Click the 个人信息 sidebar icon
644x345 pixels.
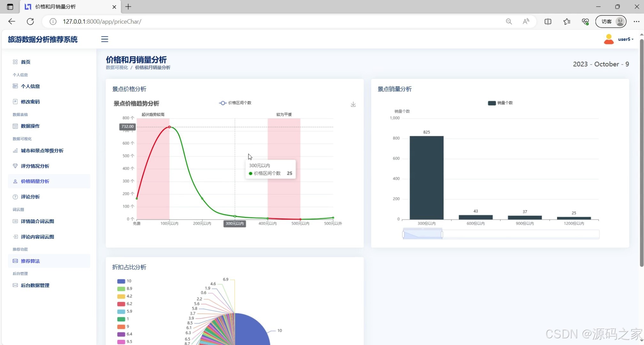click(x=15, y=86)
